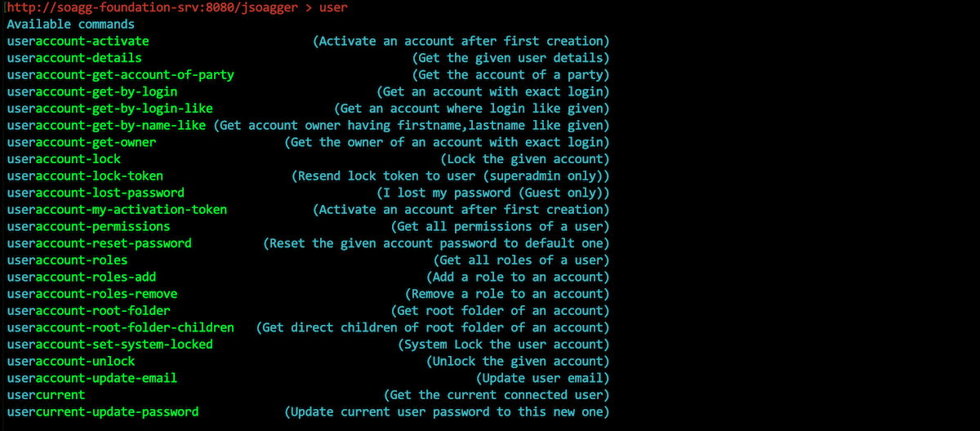The image size is (980, 431).
Task: Click the useraccount-unlock command
Action: [71, 361]
